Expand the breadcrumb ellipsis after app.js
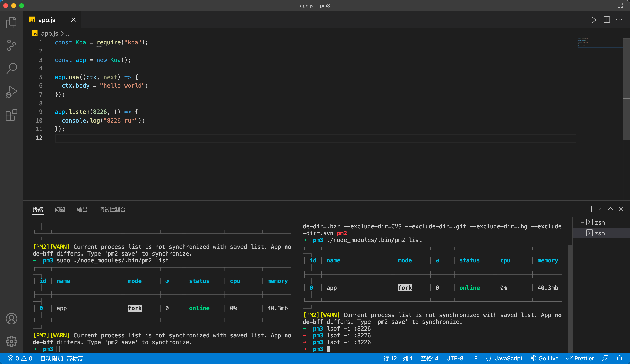Screen dimensions: 630x364 (68, 33)
